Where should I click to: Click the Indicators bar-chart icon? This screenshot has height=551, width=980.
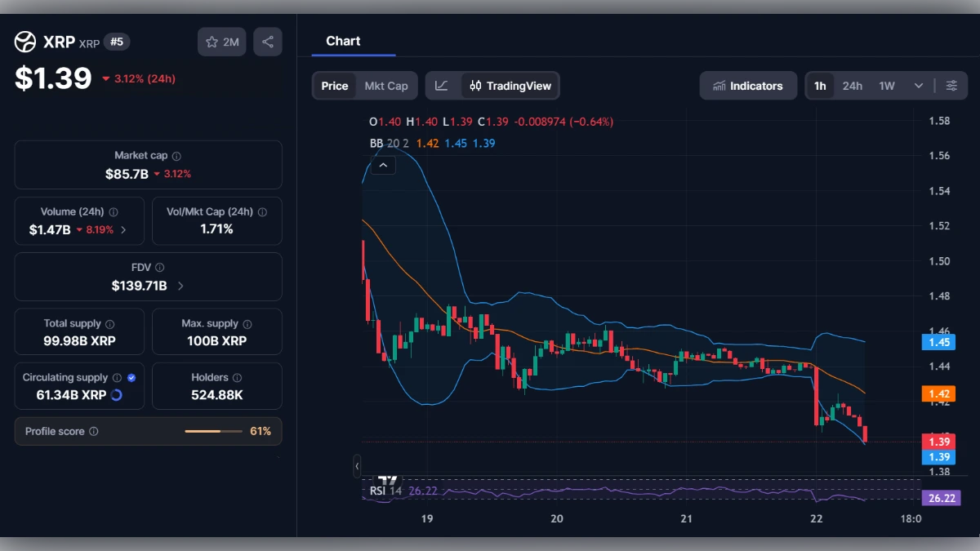pyautogui.click(x=719, y=85)
